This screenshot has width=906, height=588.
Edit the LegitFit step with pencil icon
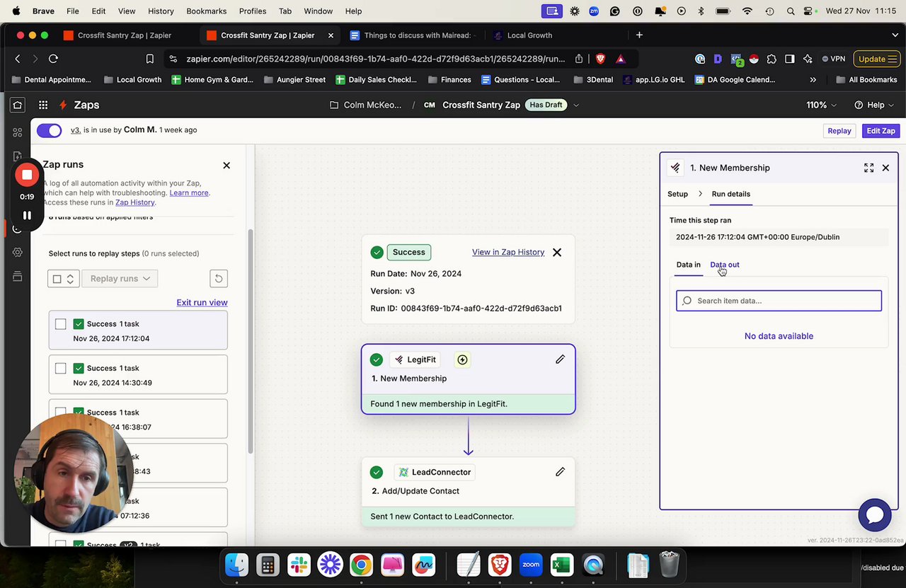(x=560, y=359)
